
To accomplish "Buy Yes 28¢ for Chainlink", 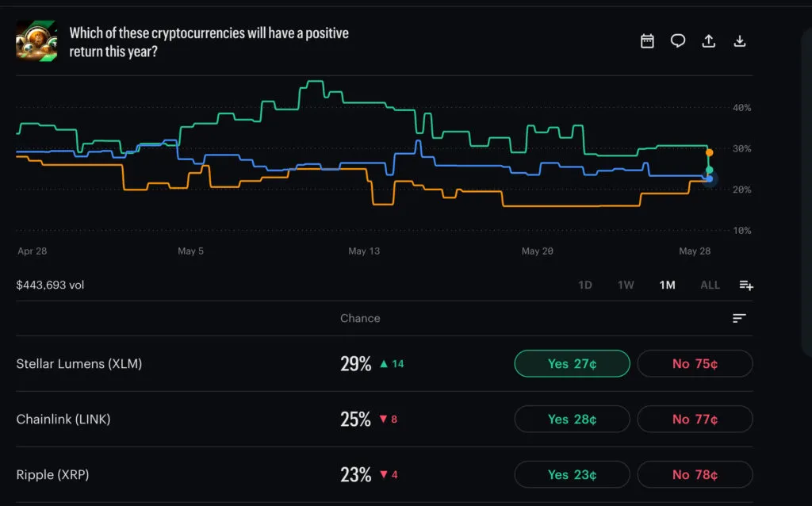I will pos(573,419).
